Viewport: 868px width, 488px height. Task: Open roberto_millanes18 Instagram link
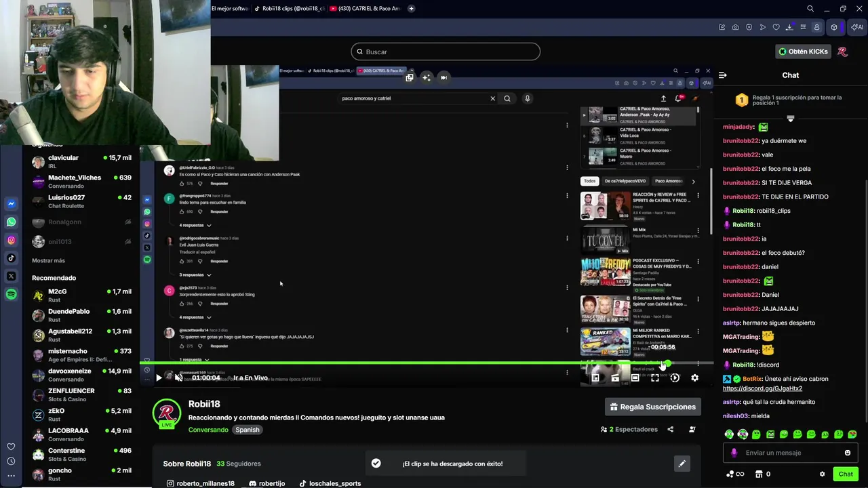(x=201, y=483)
